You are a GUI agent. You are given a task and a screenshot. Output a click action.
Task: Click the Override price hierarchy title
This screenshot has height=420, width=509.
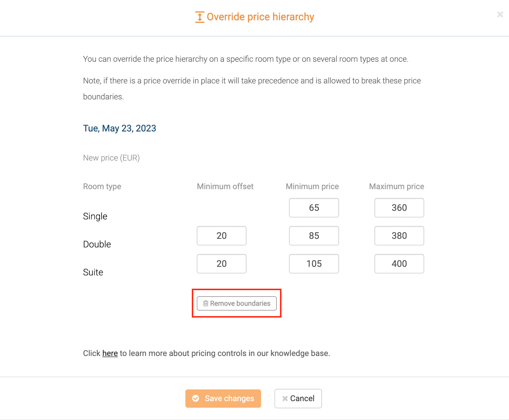pos(261,17)
